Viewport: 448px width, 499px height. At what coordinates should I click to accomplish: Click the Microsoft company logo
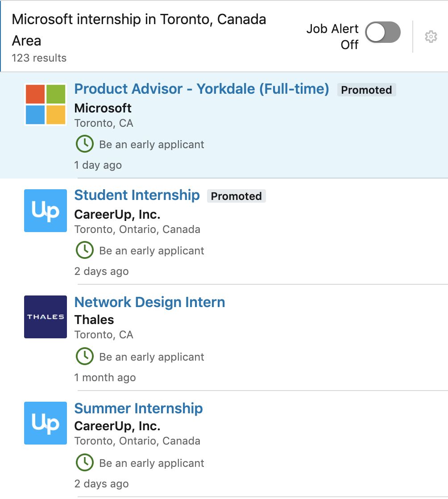(46, 104)
